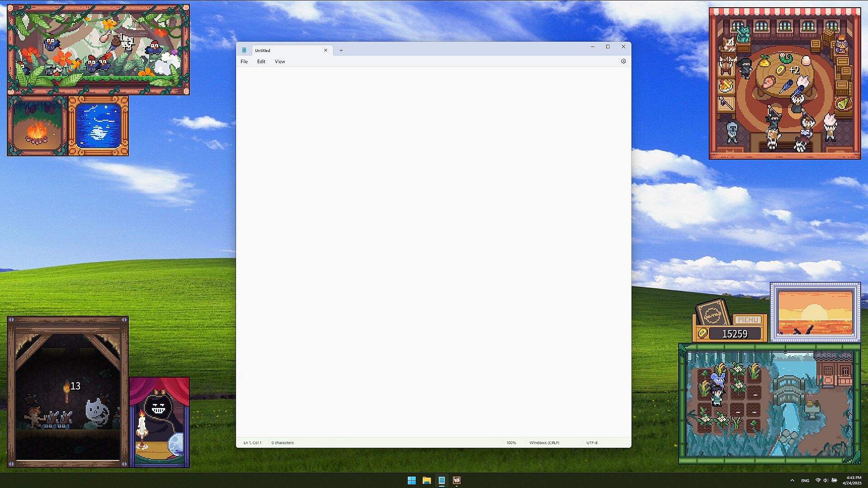Click the battery tray icon
Screen dimensions: 868x488
(x=834, y=480)
